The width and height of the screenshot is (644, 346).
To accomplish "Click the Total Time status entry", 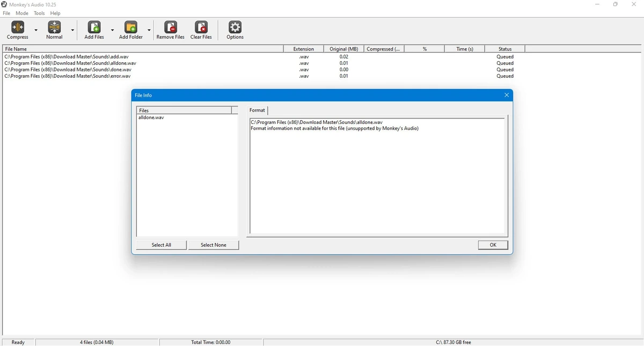I will (211, 342).
